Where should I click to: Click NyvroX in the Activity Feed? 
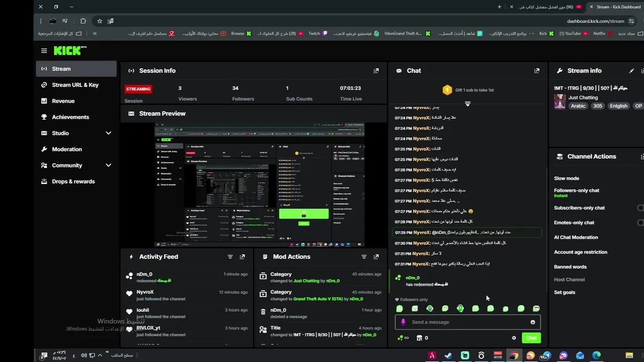coord(145,292)
